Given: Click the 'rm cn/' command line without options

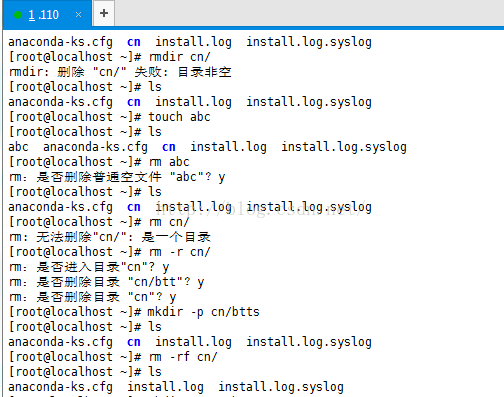Looking at the screenshot, I should (99, 222).
